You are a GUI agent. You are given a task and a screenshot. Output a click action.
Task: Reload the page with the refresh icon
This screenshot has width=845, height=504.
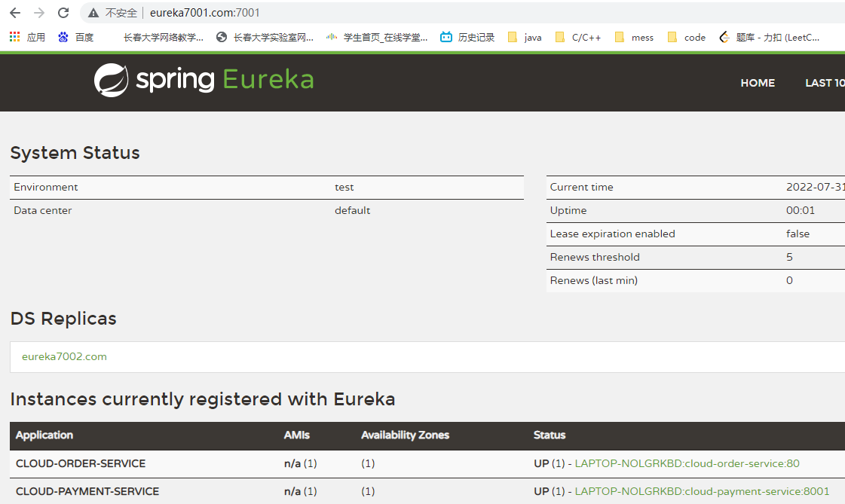[63, 12]
